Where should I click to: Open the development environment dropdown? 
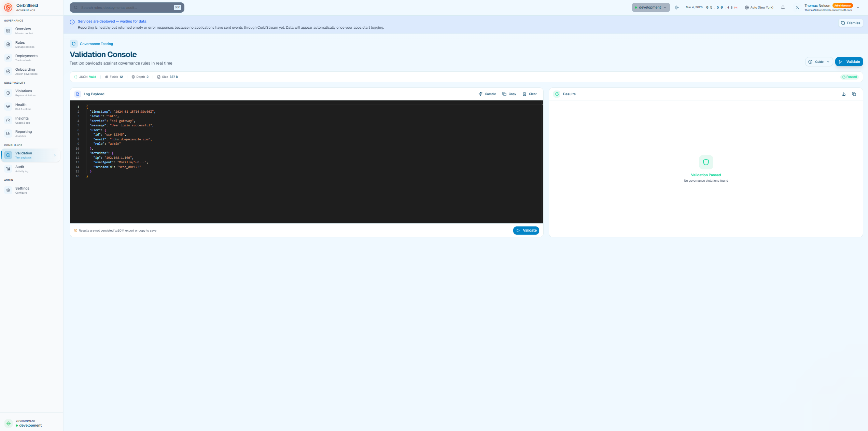coord(650,8)
